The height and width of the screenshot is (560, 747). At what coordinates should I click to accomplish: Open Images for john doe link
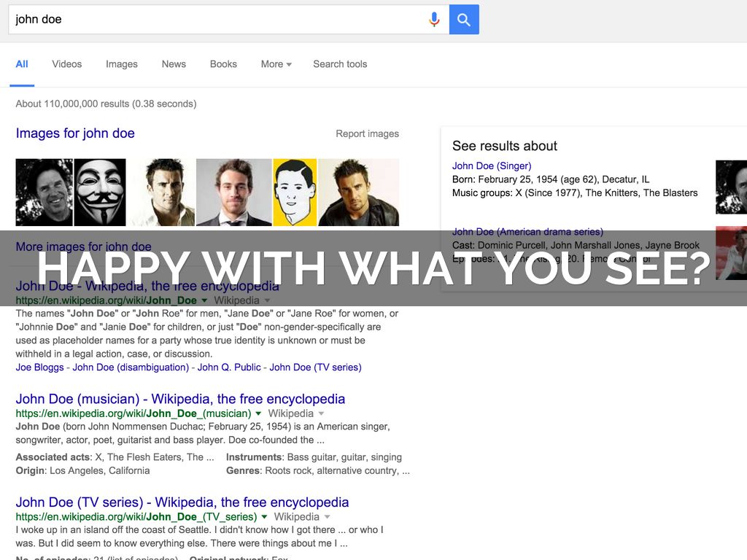75,133
